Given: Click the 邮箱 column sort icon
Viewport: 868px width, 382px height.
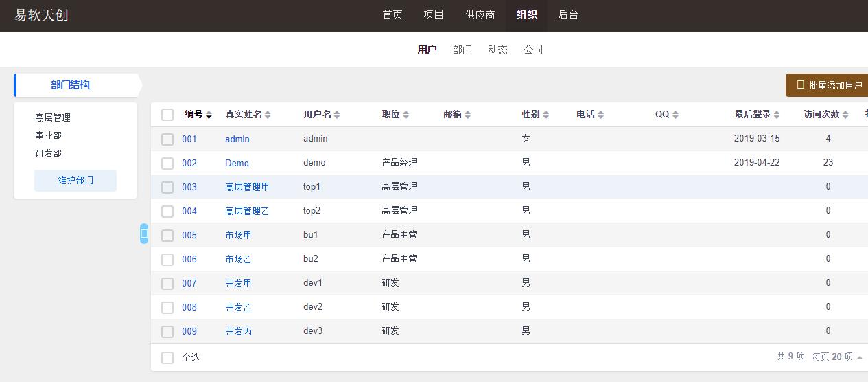Looking at the screenshot, I should coord(467,115).
